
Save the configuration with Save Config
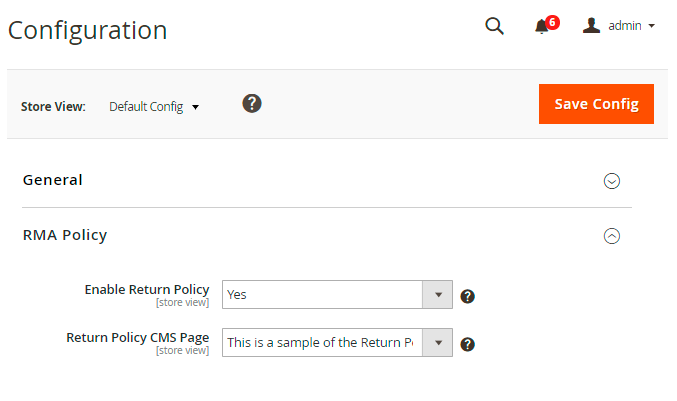point(596,104)
